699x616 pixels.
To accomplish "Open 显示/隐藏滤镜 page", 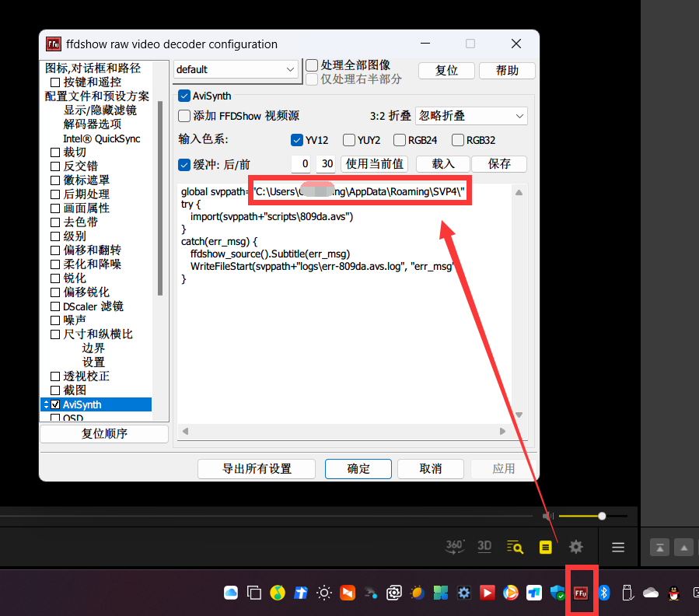I will tap(100, 110).
